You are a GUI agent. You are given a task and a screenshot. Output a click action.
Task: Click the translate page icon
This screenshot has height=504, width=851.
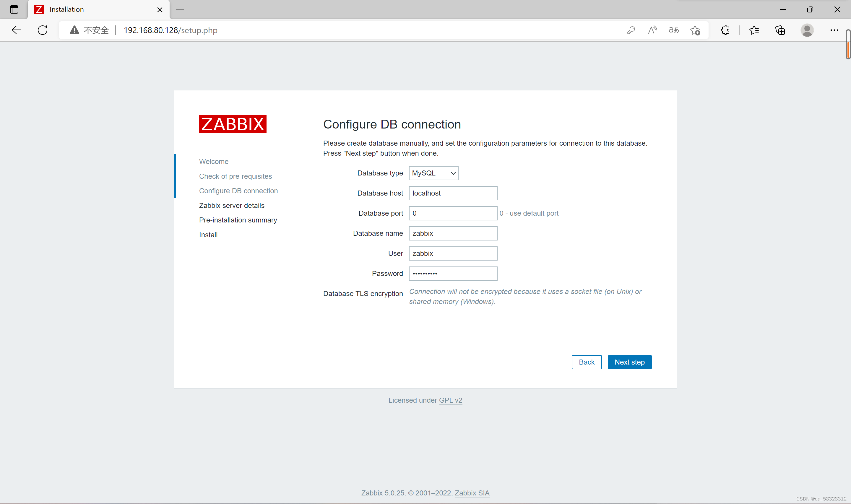(x=674, y=30)
